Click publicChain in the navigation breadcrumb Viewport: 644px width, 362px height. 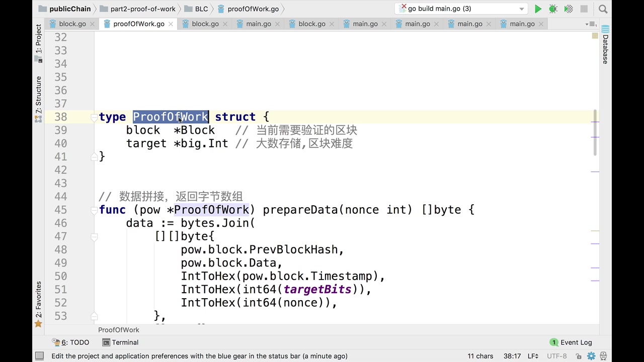tap(65, 9)
